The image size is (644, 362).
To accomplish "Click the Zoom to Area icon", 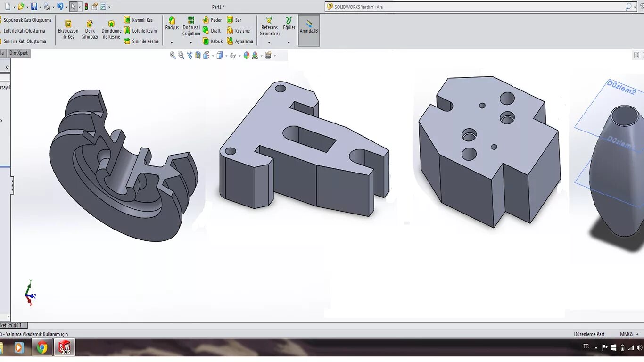I will click(181, 55).
